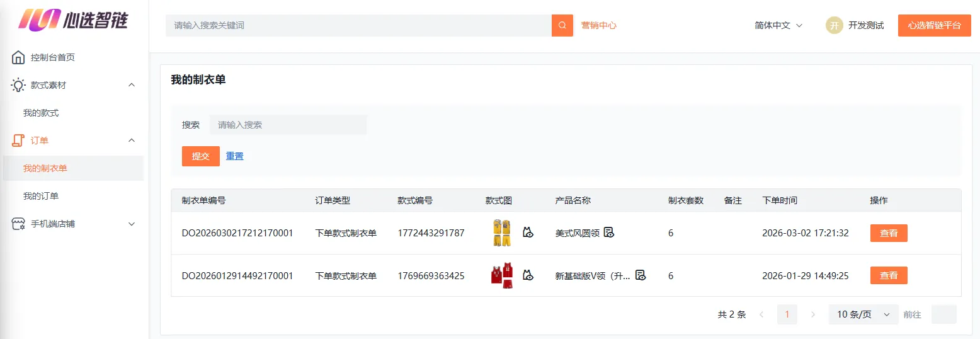Click the shirt icon beside the red jersey

click(x=528, y=275)
